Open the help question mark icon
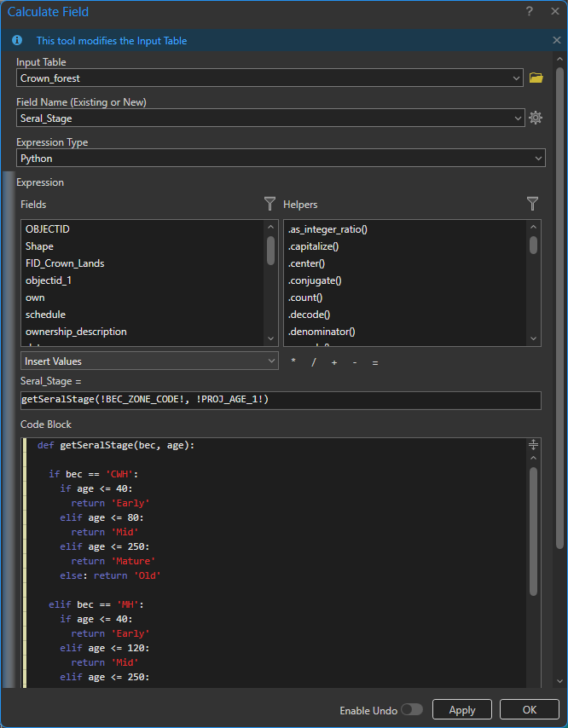This screenshot has width=568, height=728. (x=529, y=12)
